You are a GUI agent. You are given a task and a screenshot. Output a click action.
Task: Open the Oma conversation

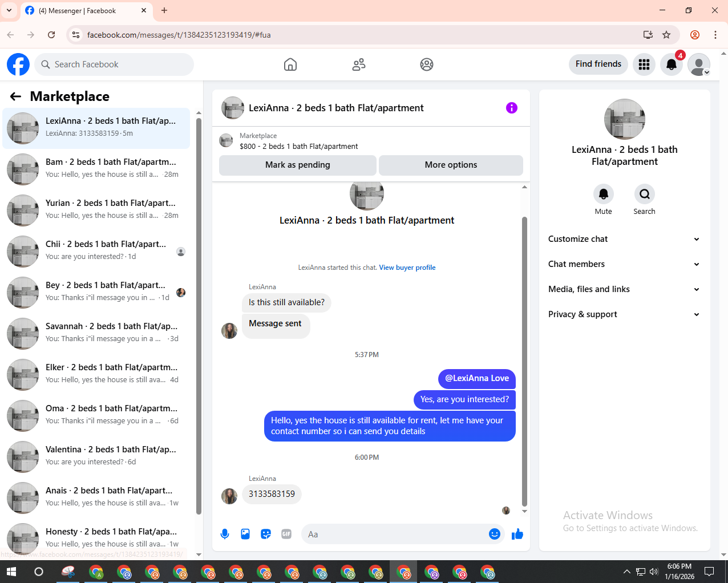tap(96, 416)
